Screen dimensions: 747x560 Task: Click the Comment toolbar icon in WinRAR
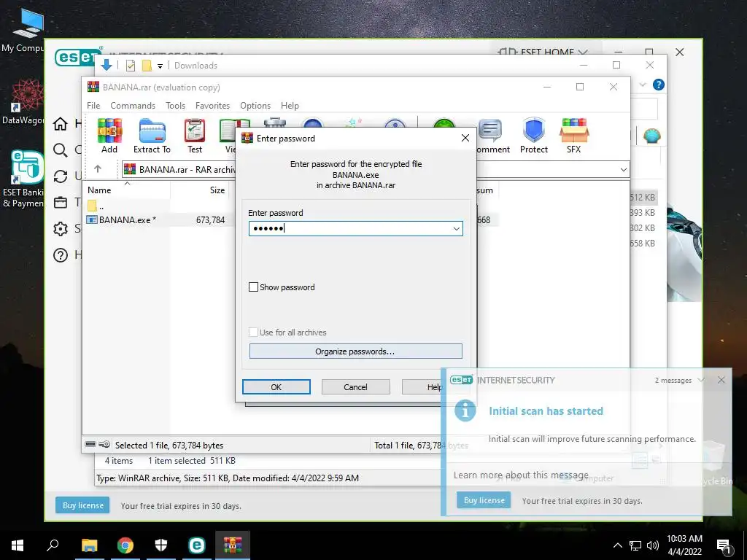click(491, 136)
